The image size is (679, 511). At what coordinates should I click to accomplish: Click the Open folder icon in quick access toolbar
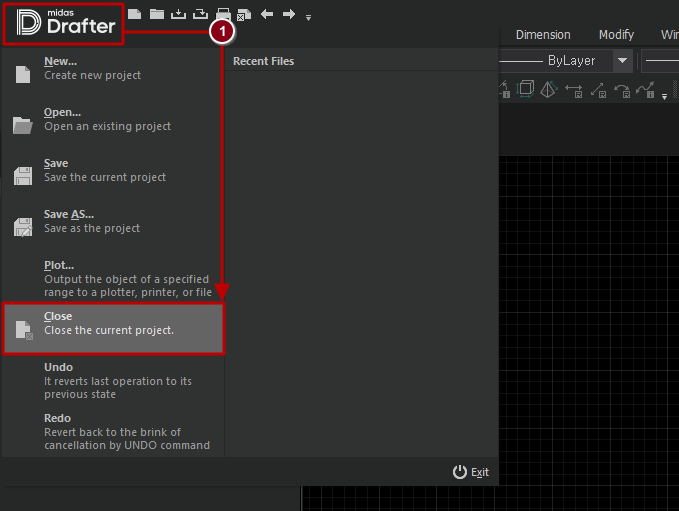pos(157,14)
